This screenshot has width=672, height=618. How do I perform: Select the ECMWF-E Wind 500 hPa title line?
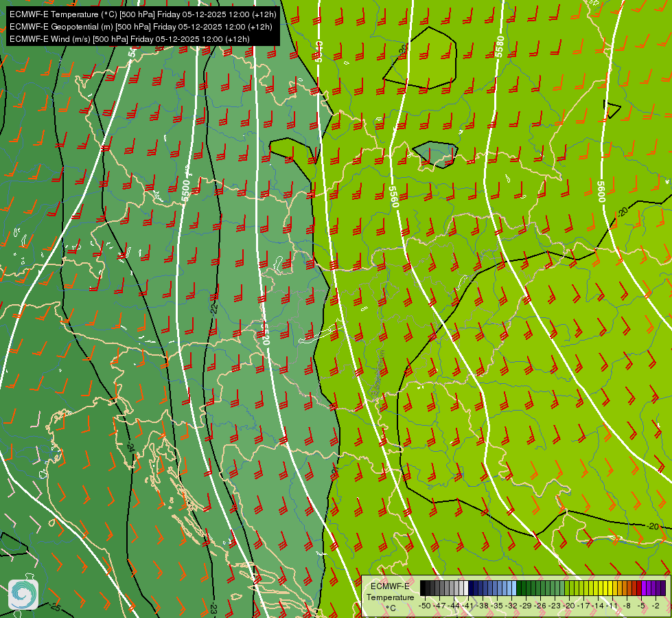coord(130,39)
